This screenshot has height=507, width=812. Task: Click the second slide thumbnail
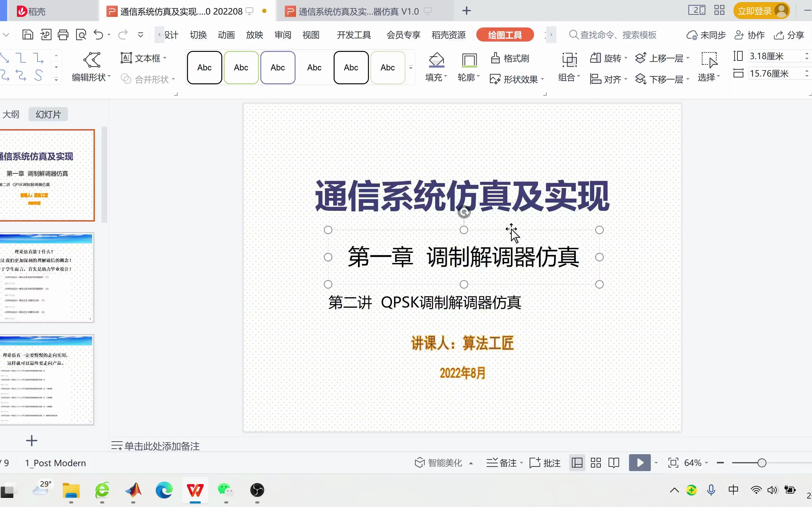pyautogui.click(x=47, y=277)
